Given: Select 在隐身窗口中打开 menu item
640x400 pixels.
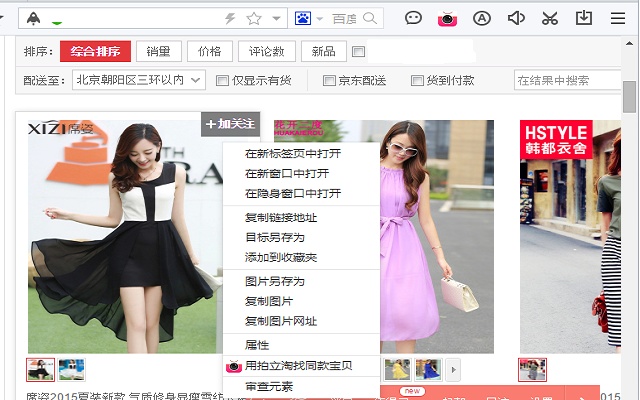Looking at the screenshot, I should coord(301,193).
